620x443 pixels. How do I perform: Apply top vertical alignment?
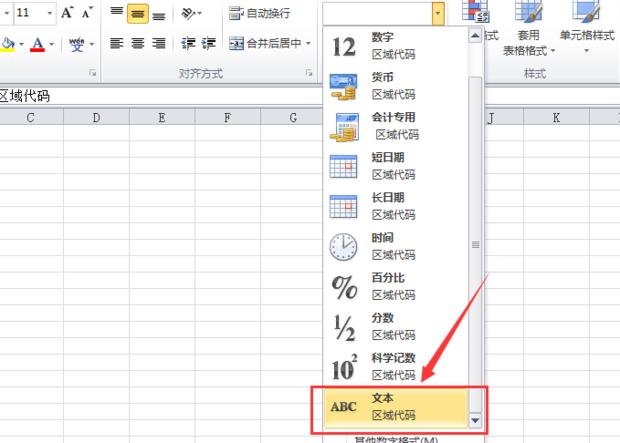pos(117,13)
